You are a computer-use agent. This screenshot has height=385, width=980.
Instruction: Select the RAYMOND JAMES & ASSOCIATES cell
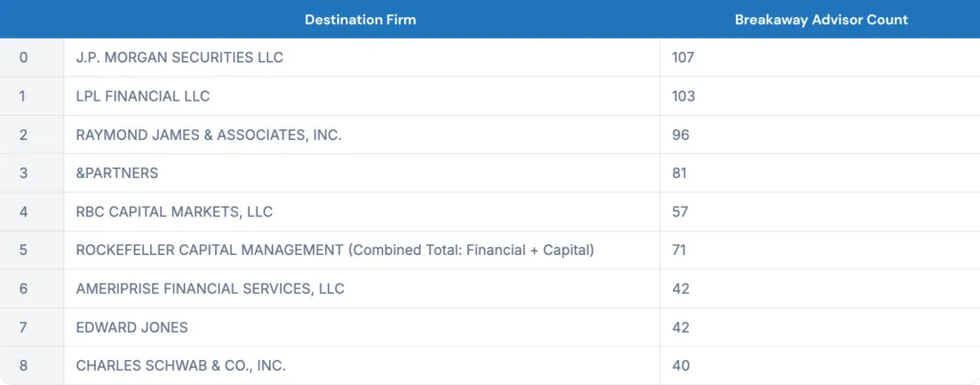coord(362,134)
